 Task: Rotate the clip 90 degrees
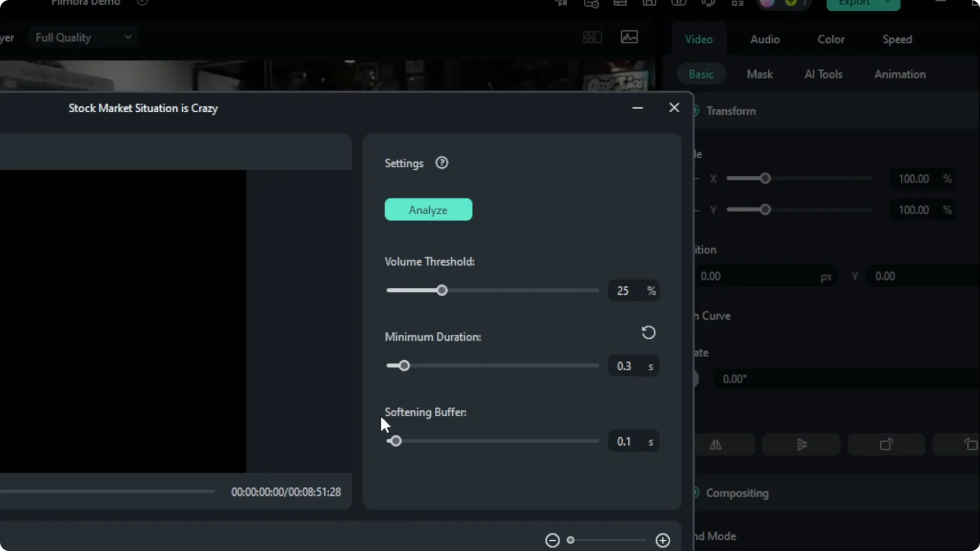tap(886, 444)
